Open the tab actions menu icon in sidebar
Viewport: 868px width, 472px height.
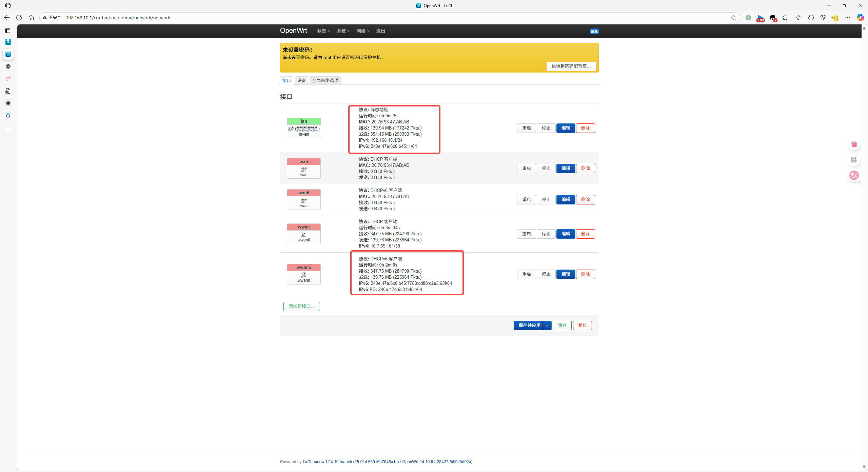(x=8, y=31)
